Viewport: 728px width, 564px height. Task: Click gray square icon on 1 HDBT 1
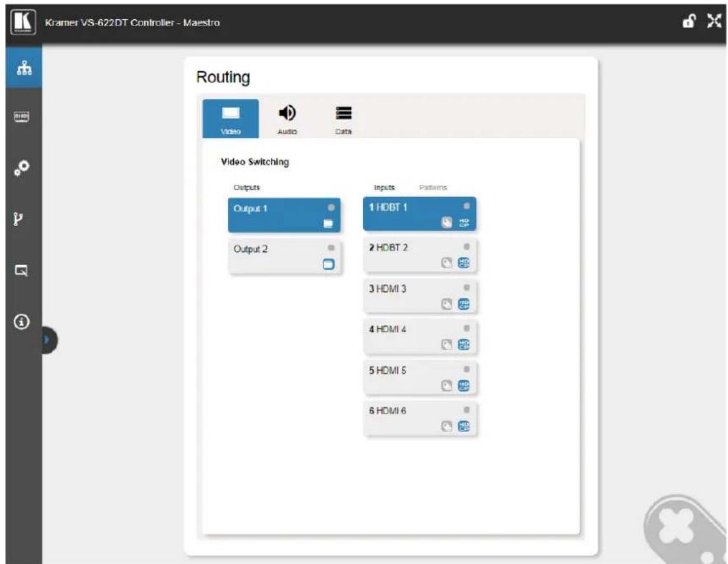pyautogui.click(x=446, y=223)
